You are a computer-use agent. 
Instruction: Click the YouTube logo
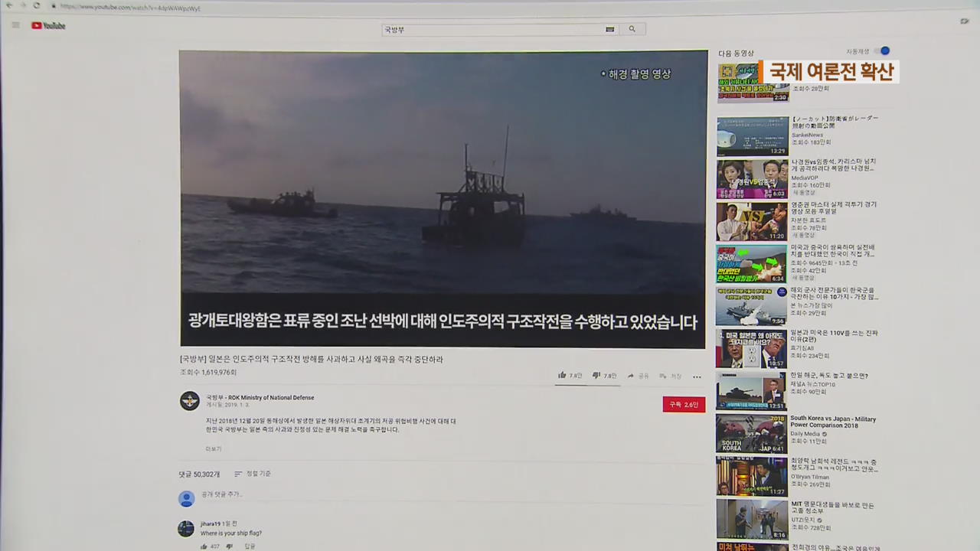(x=48, y=26)
